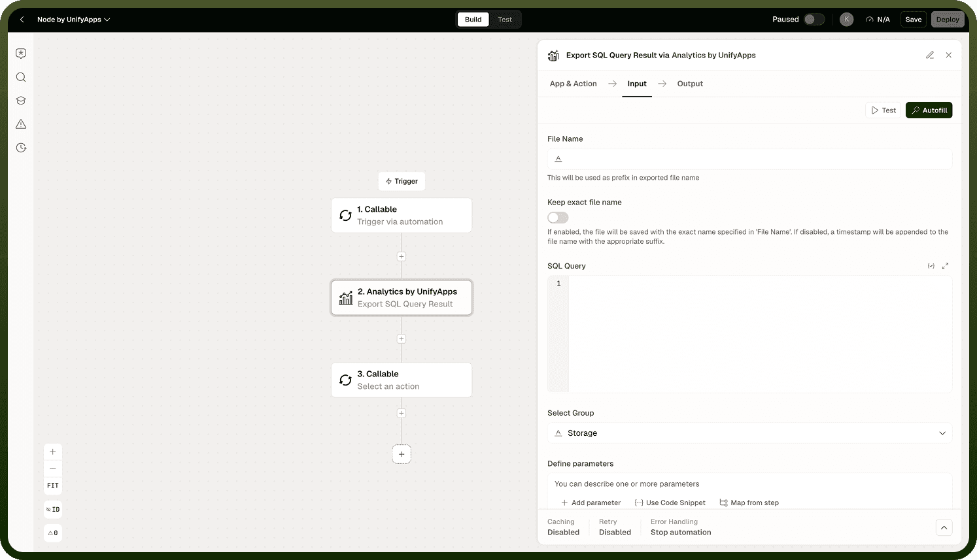Expand the bottom settings bar with the chevron

click(x=944, y=527)
